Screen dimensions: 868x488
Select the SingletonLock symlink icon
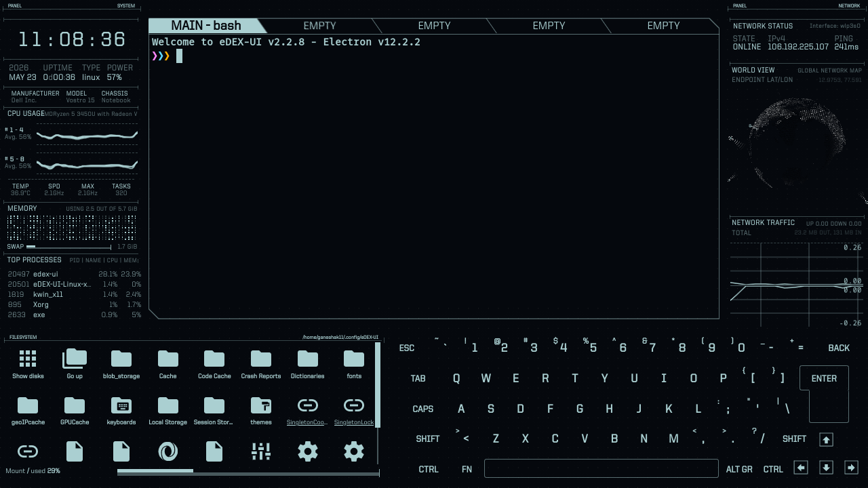coord(354,405)
